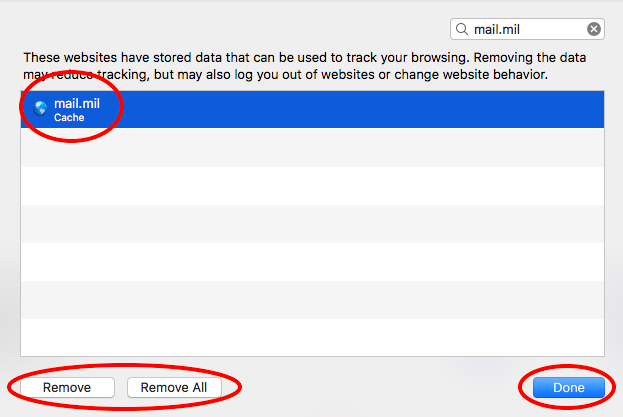Clear the search field with the X icon
Image resolution: width=623 pixels, height=417 pixels.
point(594,29)
